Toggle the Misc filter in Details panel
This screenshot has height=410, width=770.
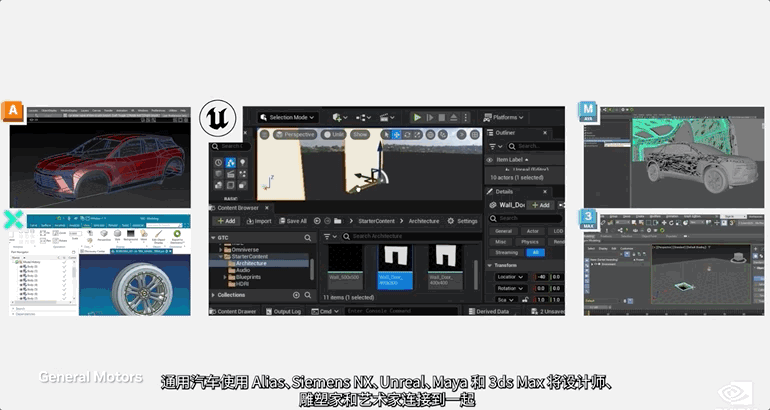[x=500, y=242]
